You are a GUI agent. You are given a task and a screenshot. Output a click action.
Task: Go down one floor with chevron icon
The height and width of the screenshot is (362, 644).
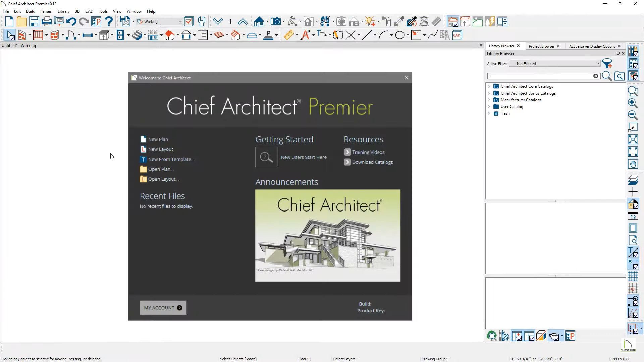coord(218,22)
